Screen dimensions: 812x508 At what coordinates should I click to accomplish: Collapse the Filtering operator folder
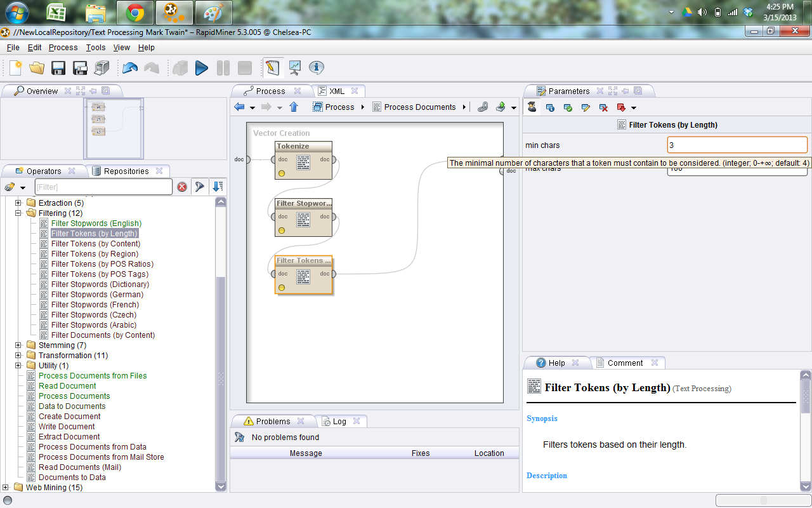[x=18, y=213]
